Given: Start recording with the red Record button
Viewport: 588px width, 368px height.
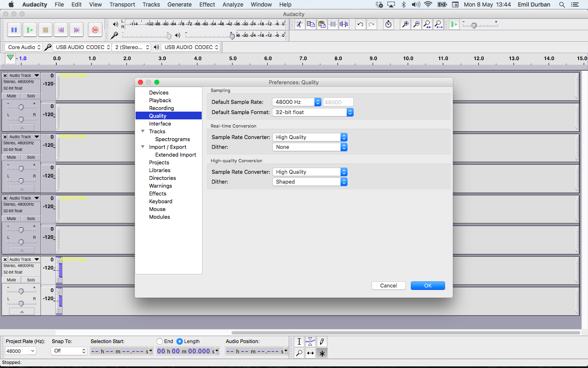Looking at the screenshot, I should tap(95, 30).
